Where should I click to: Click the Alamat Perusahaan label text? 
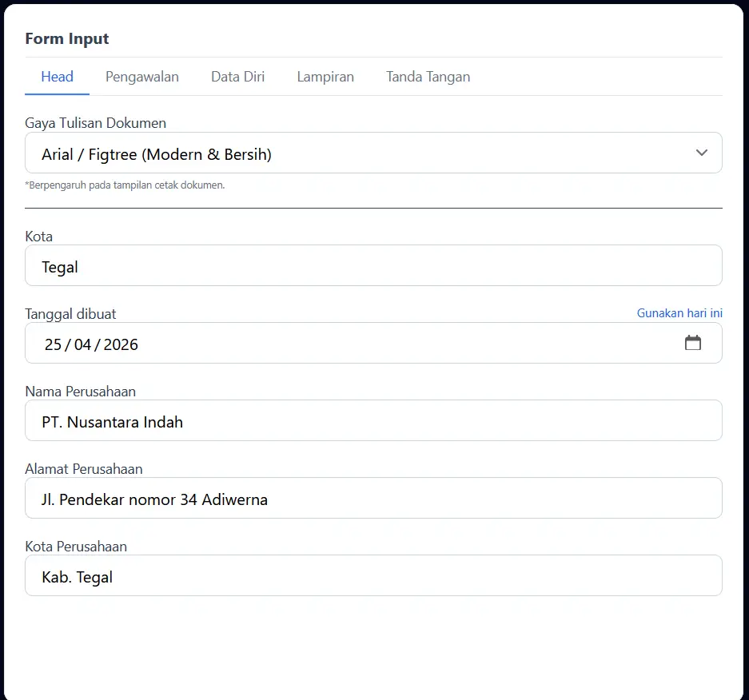83,469
